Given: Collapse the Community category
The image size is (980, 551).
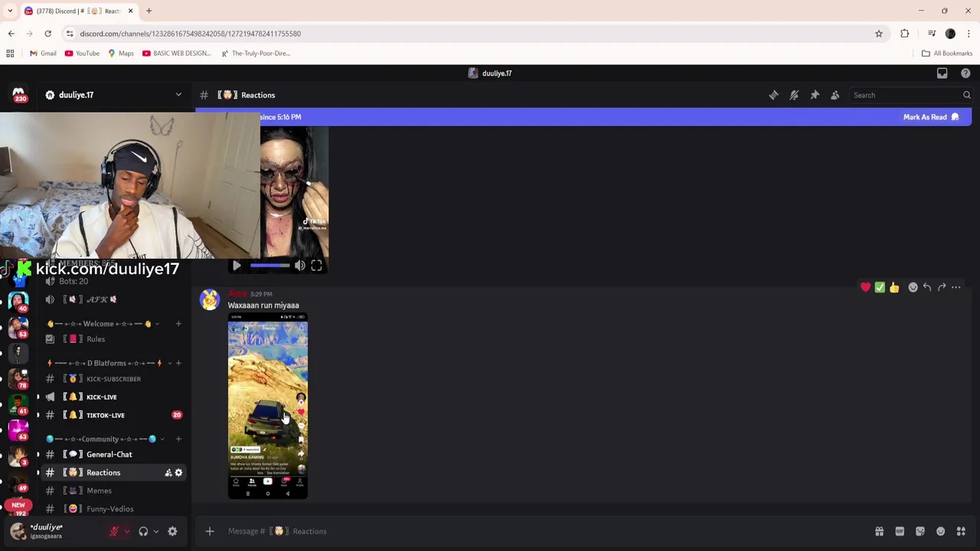Looking at the screenshot, I should [105, 439].
